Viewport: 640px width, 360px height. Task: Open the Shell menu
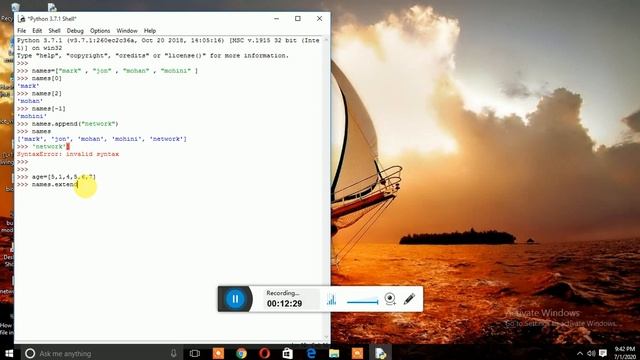[x=54, y=31]
